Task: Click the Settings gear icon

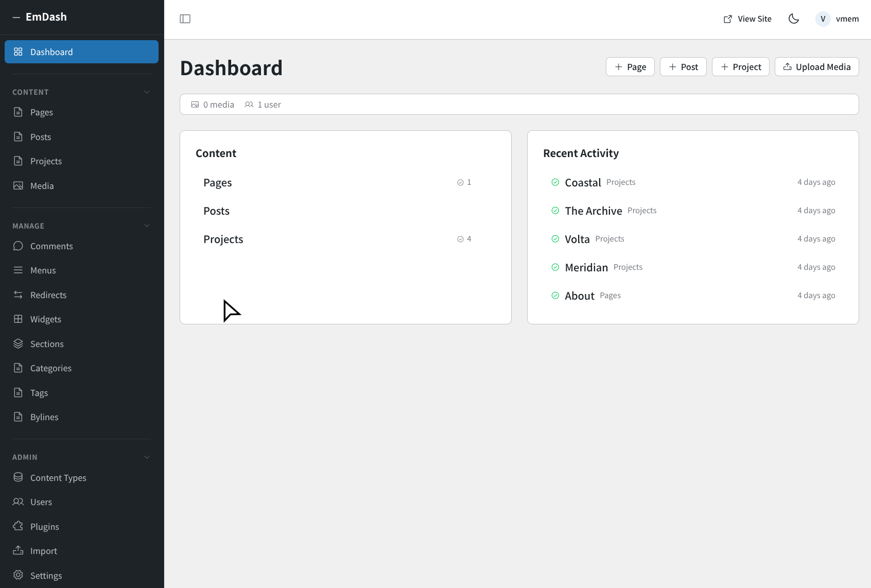Action: [18, 575]
